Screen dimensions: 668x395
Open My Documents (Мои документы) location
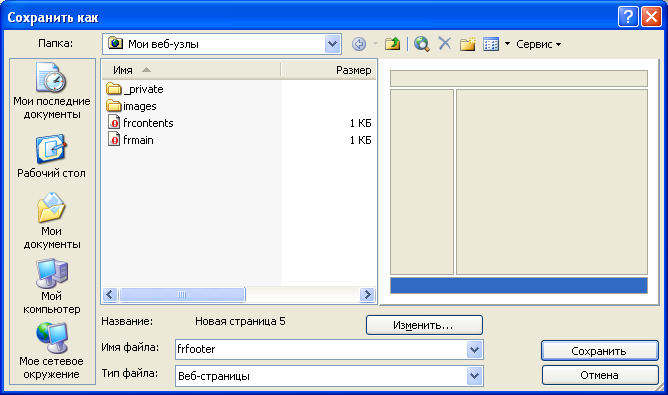click(x=52, y=221)
